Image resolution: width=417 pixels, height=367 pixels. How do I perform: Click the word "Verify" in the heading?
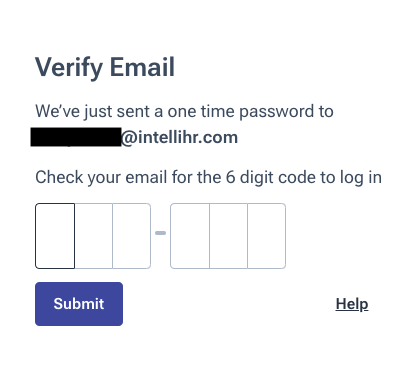tap(69, 68)
